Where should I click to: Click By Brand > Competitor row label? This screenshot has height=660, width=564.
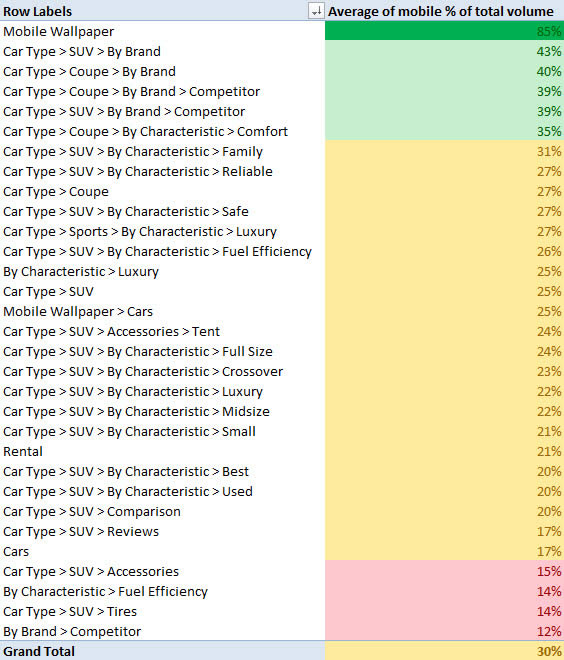point(72,631)
